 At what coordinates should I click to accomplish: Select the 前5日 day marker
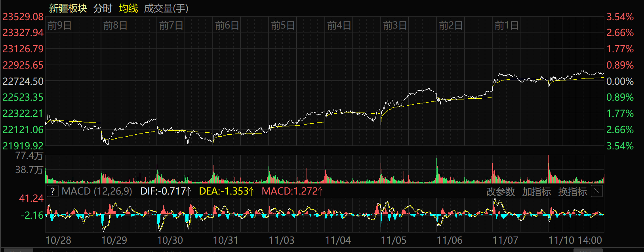(283, 26)
